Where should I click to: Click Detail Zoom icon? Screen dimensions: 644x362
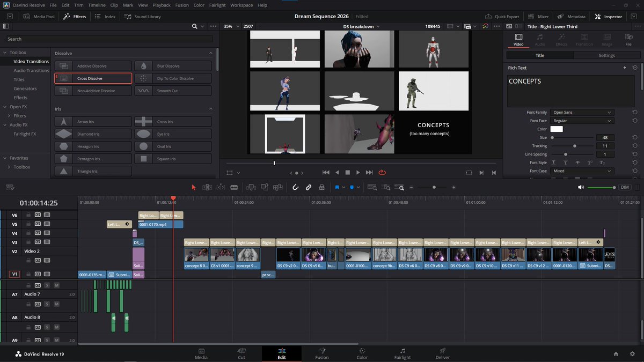coord(385,187)
